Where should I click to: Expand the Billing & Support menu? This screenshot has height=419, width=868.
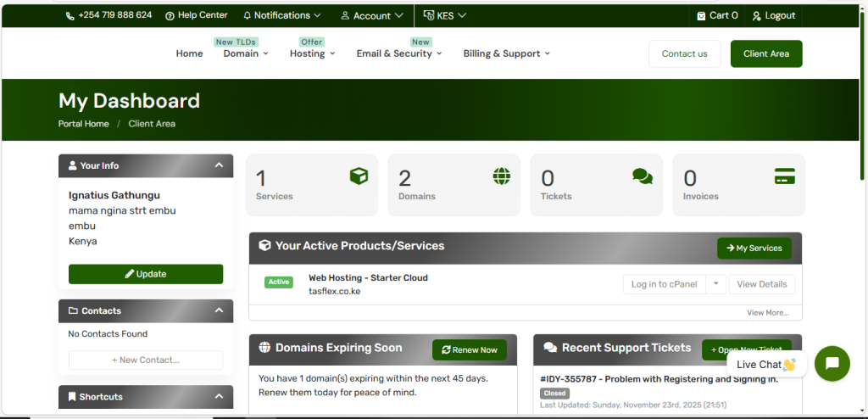point(507,53)
